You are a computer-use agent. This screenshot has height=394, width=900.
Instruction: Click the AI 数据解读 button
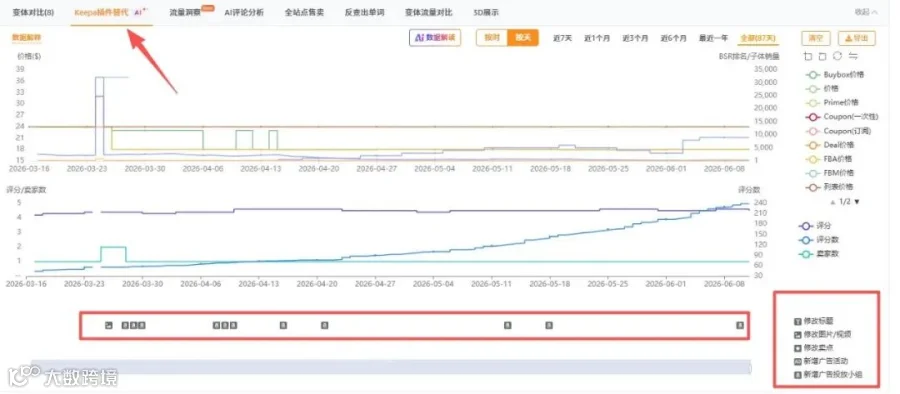(435, 38)
